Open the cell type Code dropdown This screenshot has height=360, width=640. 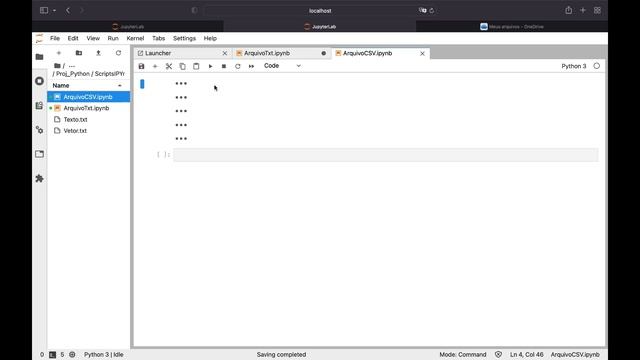[282, 66]
